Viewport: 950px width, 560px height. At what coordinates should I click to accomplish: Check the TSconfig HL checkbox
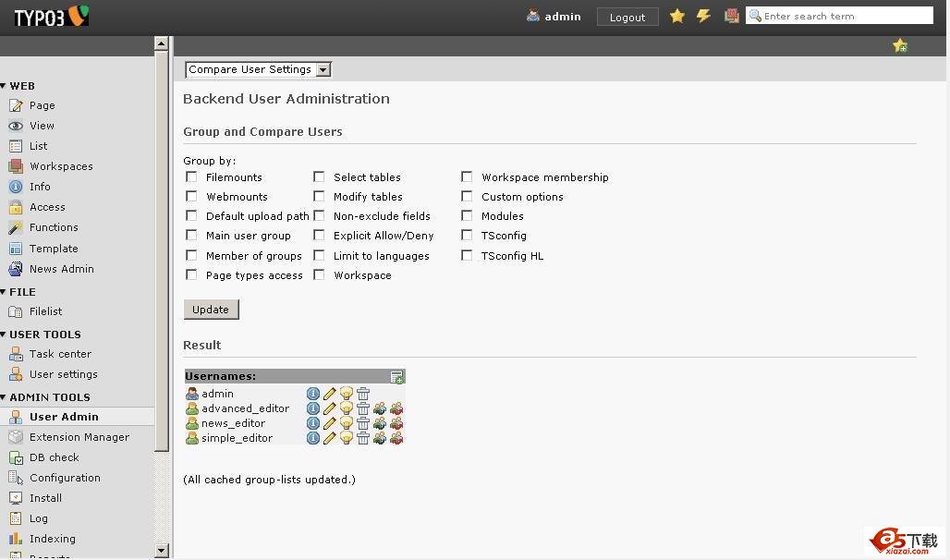point(467,256)
